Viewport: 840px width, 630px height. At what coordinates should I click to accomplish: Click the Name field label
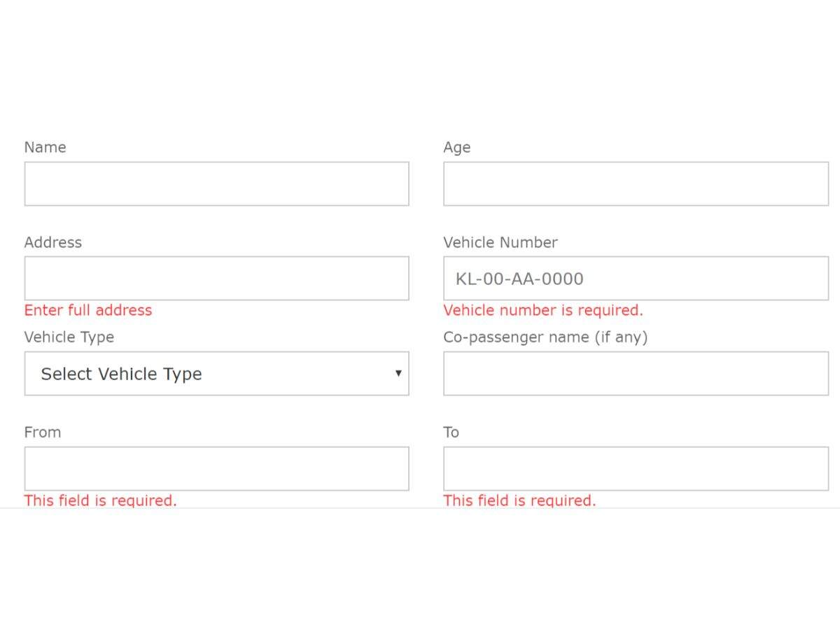click(45, 147)
